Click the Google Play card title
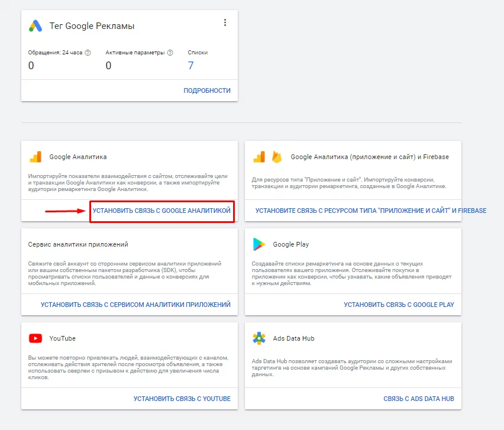504x430 pixels. click(291, 244)
